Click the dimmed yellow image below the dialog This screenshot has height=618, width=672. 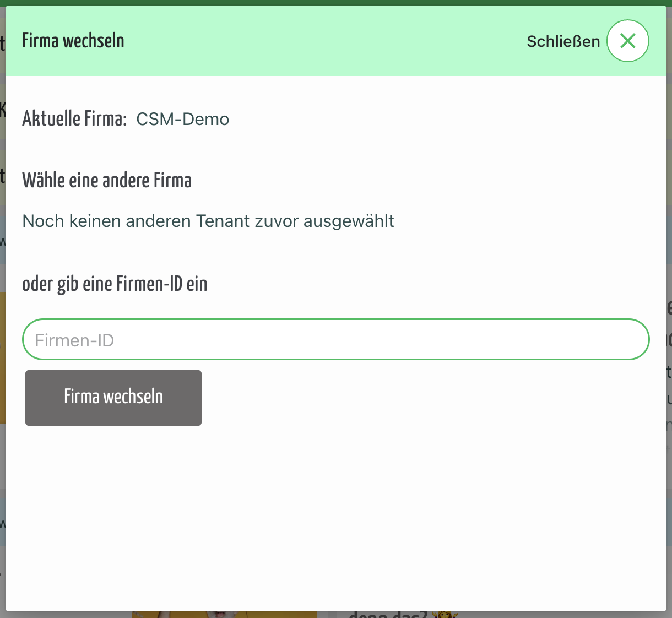tap(224, 615)
